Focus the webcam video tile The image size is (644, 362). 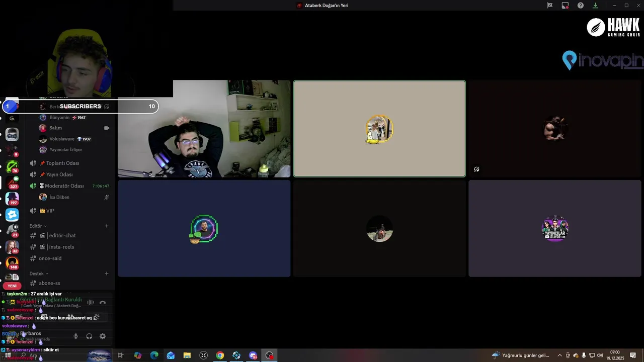[204, 129]
